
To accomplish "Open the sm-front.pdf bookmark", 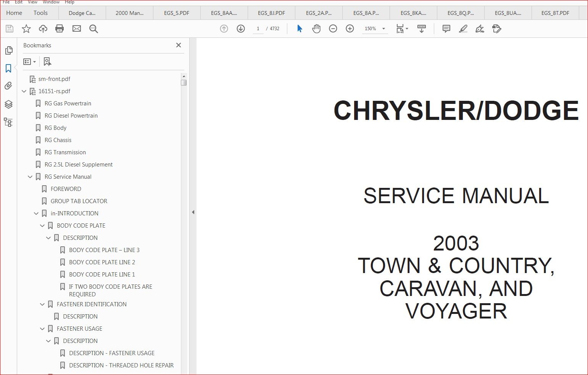I will click(x=54, y=79).
